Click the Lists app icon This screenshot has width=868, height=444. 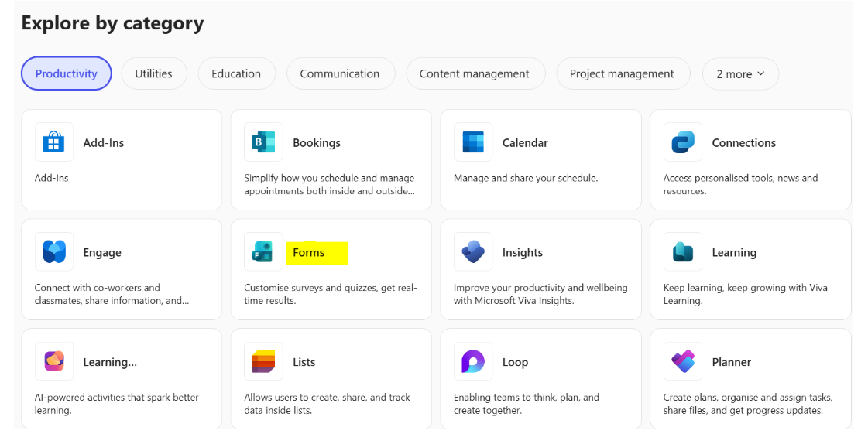(x=263, y=362)
